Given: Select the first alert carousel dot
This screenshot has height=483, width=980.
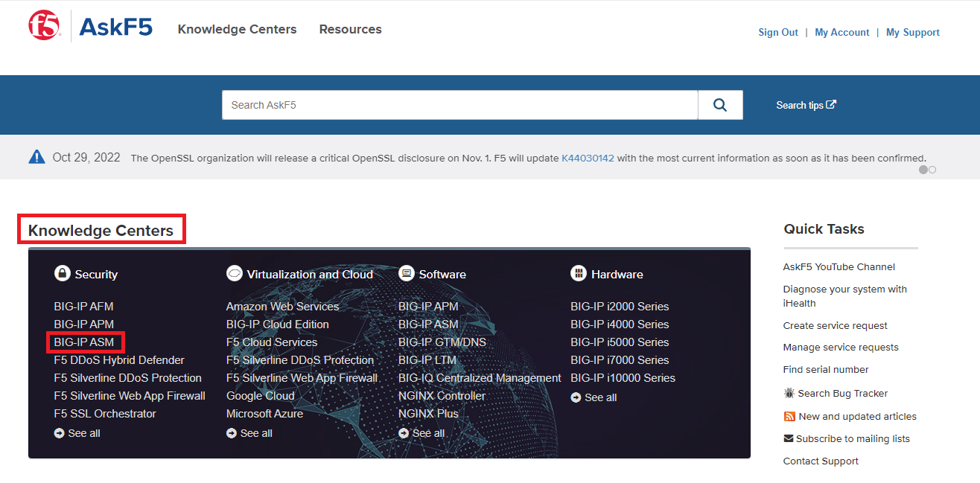Looking at the screenshot, I should pyautogui.click(x=923, y=170).
